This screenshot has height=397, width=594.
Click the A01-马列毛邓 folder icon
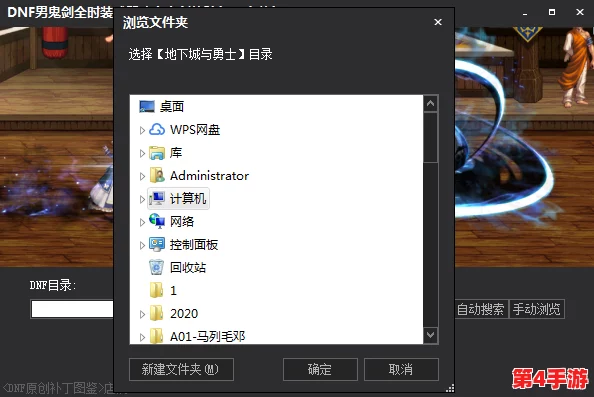[x=156, y=336]
